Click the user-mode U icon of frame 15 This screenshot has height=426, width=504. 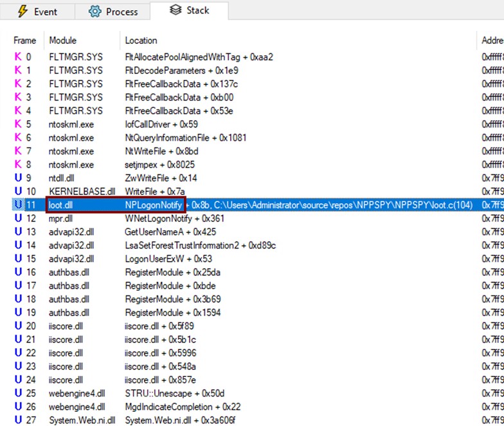click(x=18, y=259)
